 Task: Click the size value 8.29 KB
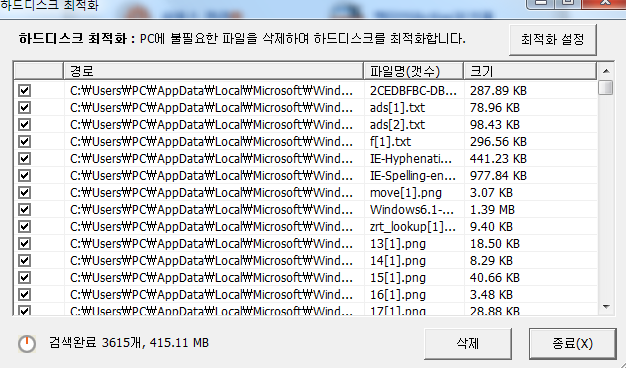tap(491, 260)
